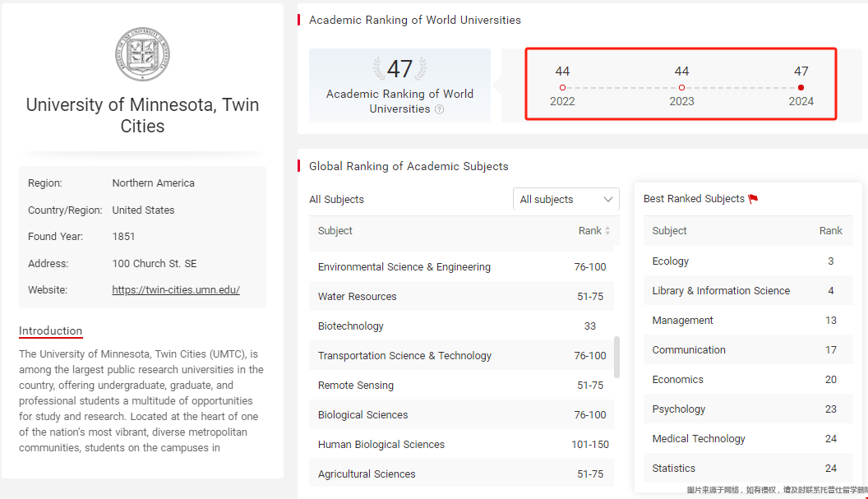
Task: Click Economics in Best Ranked Subjects
Action: click(x=677, y=379)
